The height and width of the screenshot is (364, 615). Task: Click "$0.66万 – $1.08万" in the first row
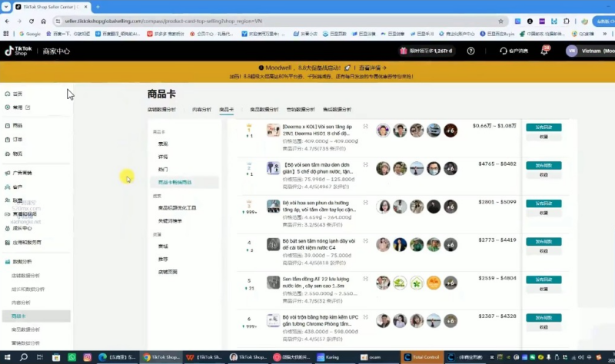point(494,126)
